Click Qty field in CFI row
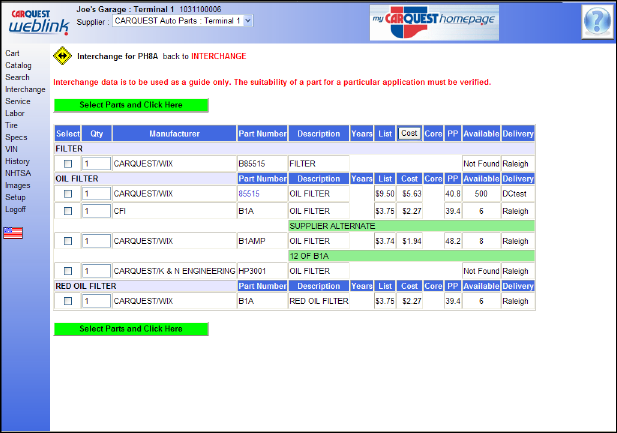Screen dimensions: 617x433 96,211
